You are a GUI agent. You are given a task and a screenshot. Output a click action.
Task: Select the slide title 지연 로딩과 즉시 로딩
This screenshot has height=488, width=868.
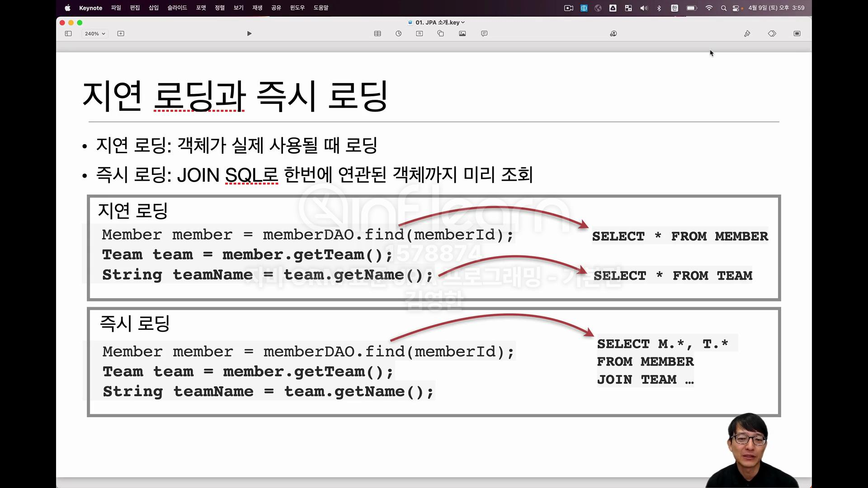235,96
